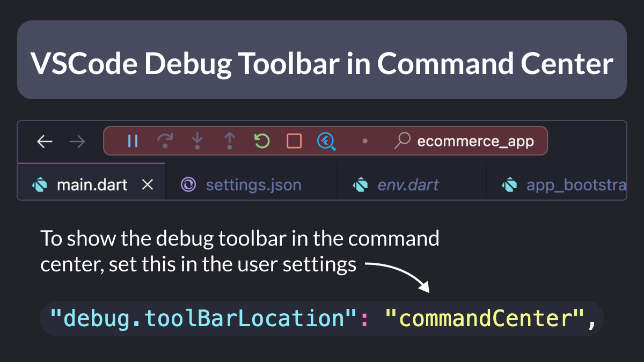Click the Step Into debug icon

pos(197,141)
